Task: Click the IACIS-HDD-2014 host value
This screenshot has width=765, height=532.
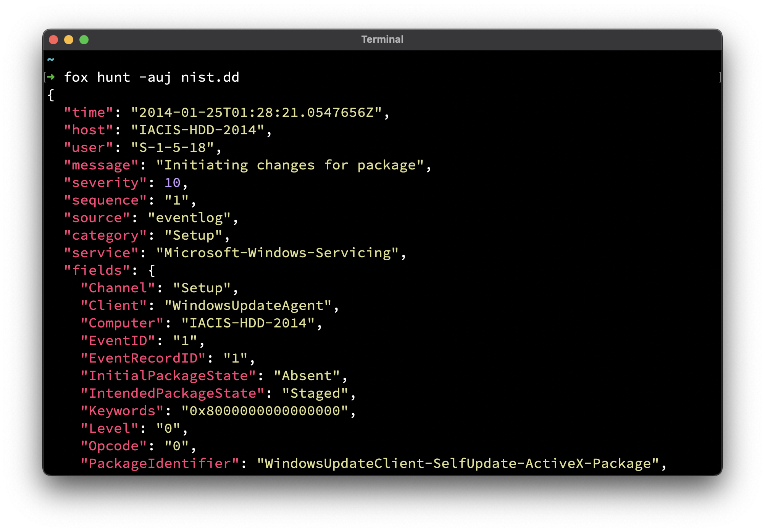Action: pos(197,130)
